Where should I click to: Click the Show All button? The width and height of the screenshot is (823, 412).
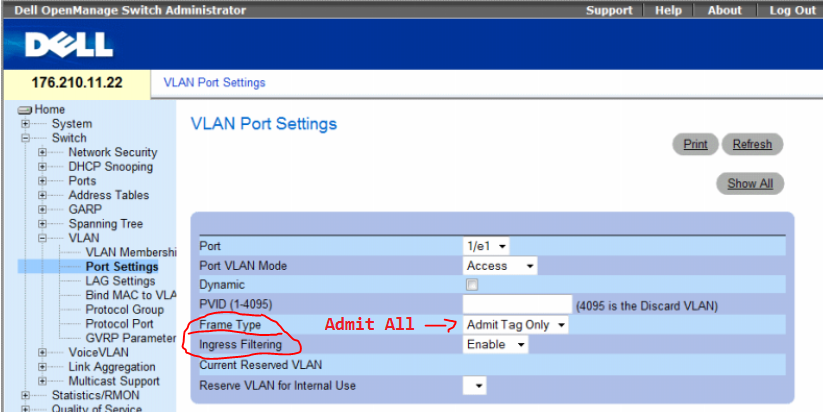tap(750, 184)
